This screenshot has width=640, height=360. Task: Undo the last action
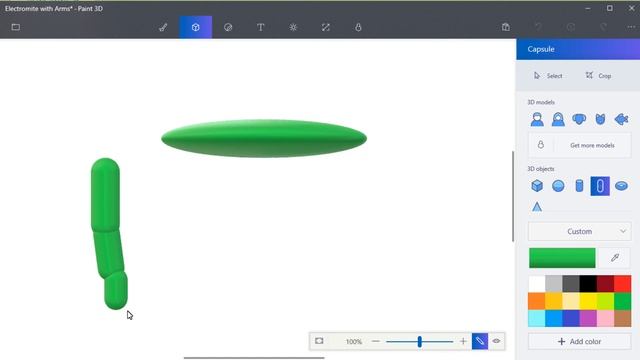point(538,27)
